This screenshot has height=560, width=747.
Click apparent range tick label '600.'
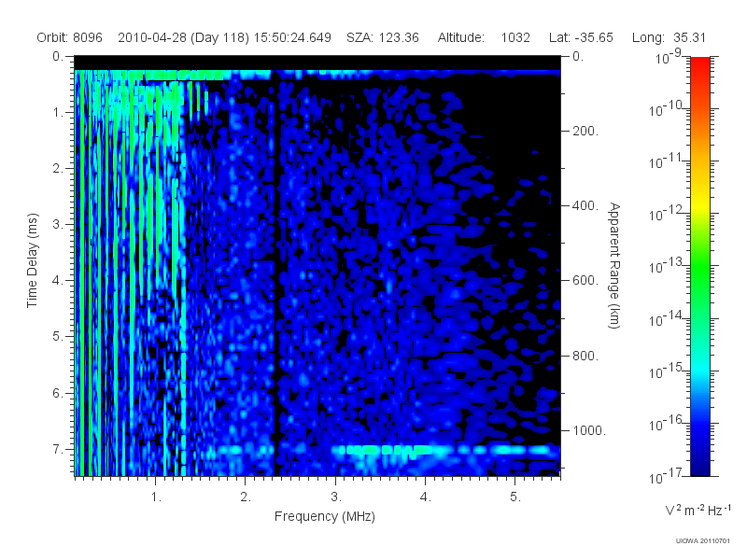point(585,281)
